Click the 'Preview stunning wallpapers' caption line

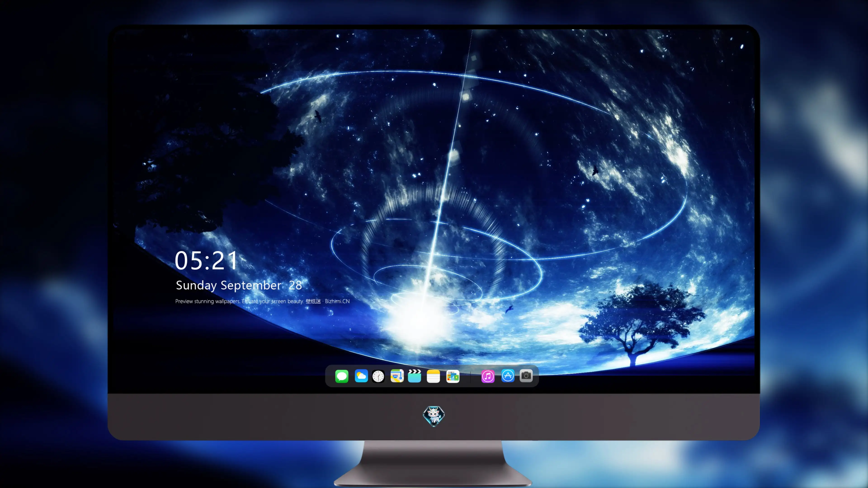[x=262, y=301]
